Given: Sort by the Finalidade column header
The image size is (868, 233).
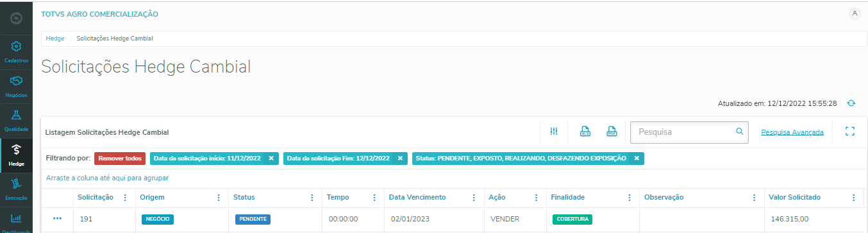Looking at the screenshot, I should [568, 198].
